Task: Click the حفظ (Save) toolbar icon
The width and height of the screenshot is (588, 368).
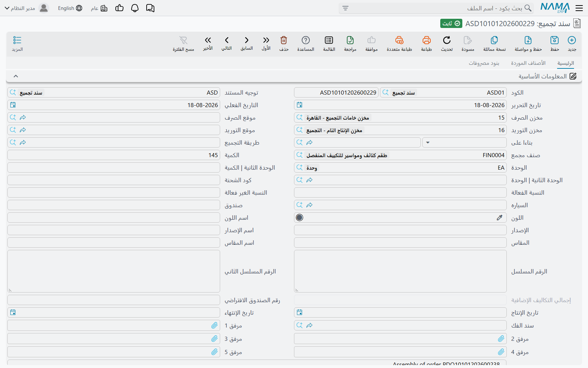Action: pyautogui.click(x=555, y=40)
